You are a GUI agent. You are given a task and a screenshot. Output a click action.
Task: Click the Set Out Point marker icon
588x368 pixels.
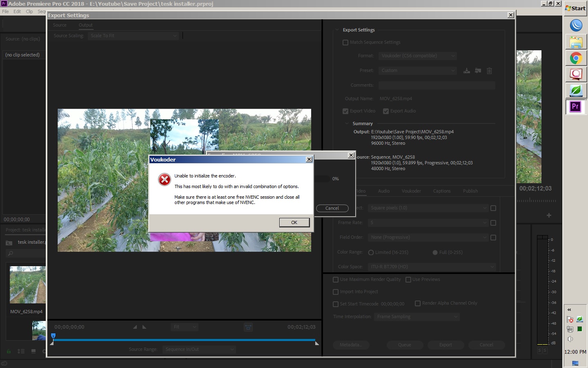pos(144,327)
